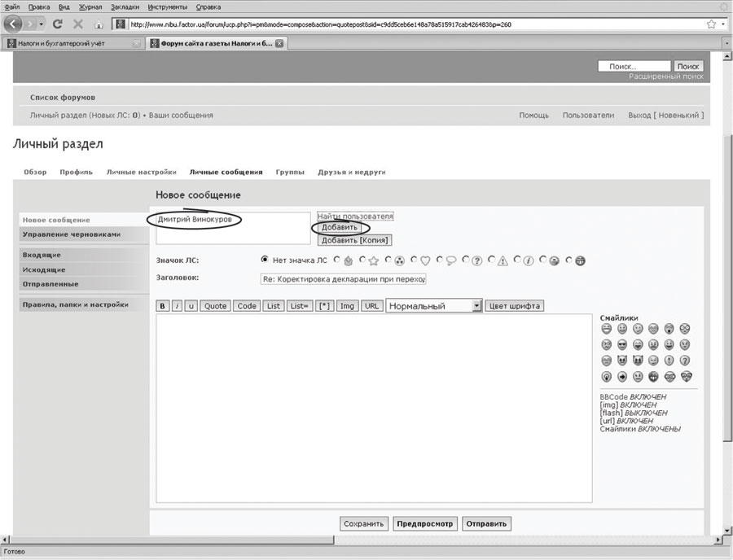
Task: Reload the page with the refresh icon
Action: point(58,24)
